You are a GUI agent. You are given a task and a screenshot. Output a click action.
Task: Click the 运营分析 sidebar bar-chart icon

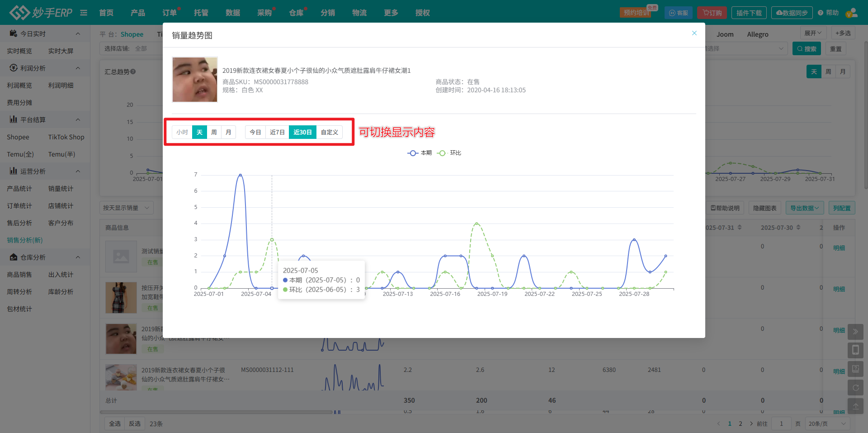(x=13, y=171)
